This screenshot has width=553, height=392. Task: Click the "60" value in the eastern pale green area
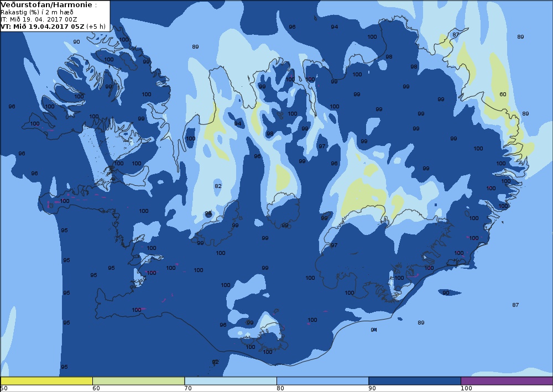click(503, 94)
